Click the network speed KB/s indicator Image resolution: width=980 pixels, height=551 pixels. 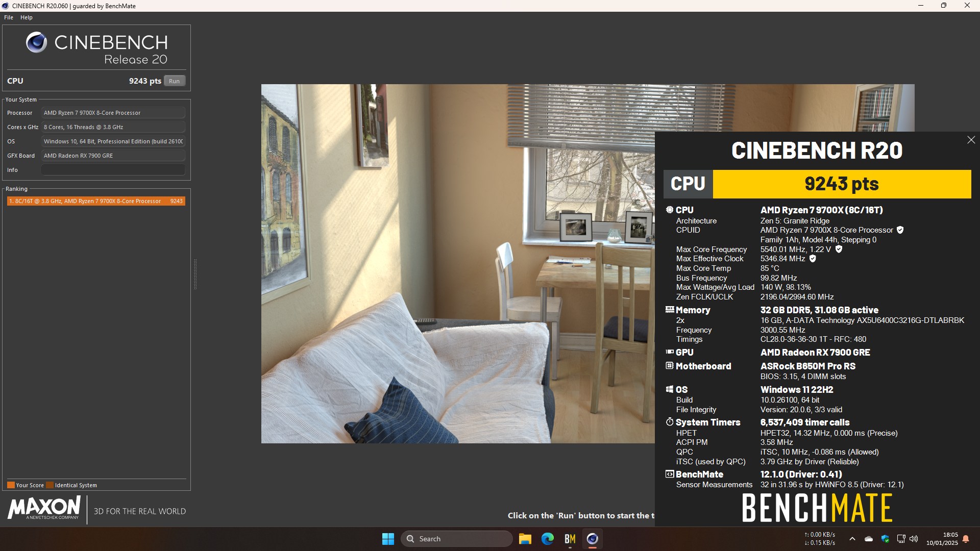(x=820, y=539)
